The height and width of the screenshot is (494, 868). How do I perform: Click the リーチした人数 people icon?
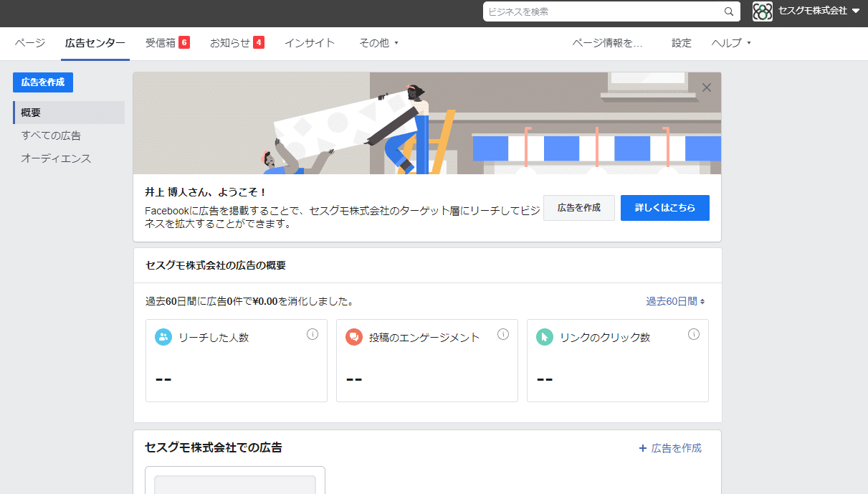163,337
